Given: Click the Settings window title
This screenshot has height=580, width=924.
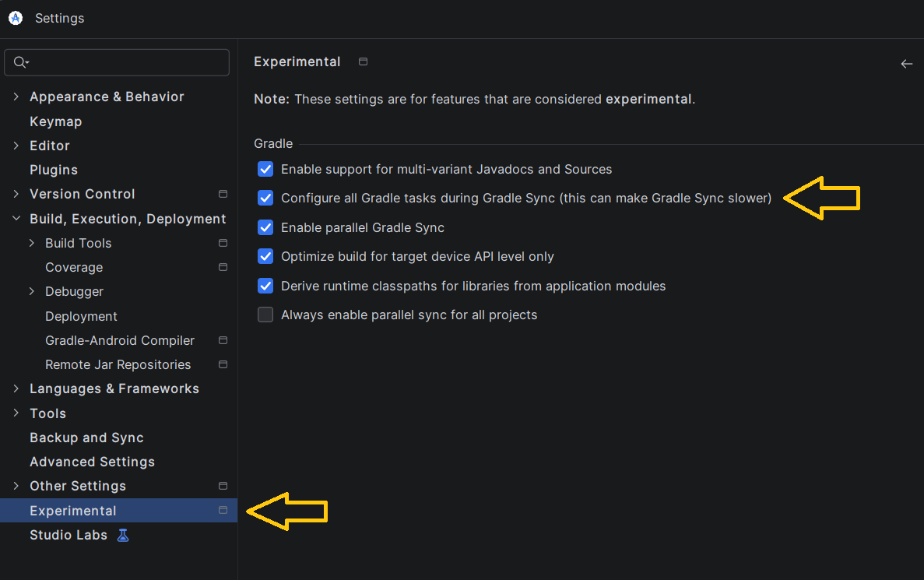Looking at the screenshot, I should 59,18.
